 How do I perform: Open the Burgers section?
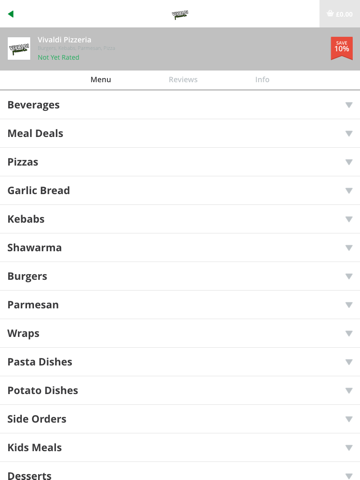click(180, 276)
